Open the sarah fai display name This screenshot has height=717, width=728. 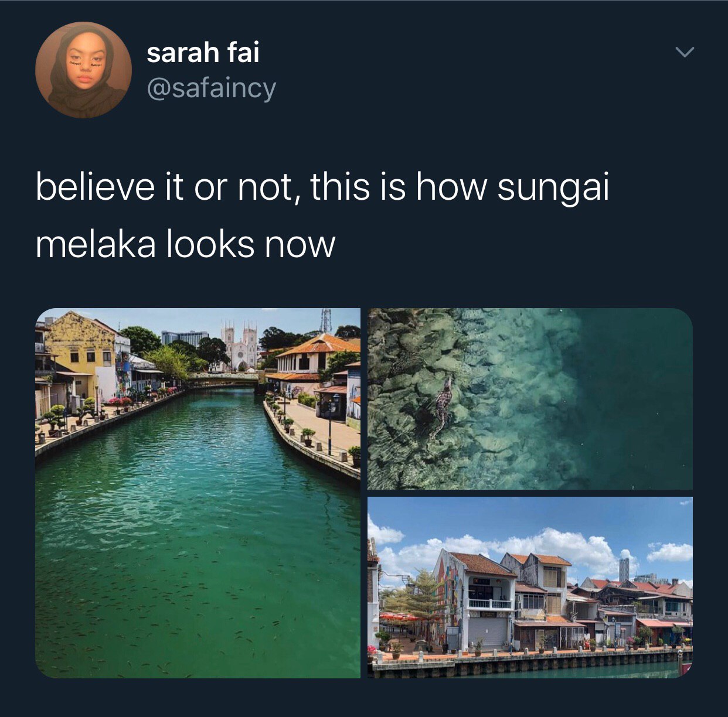(x=203, y=53)
